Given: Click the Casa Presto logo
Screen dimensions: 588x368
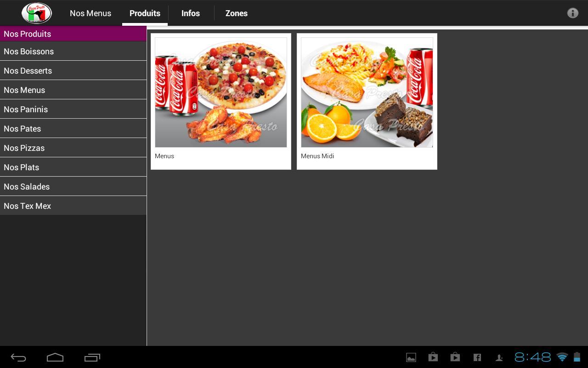Looking at the screenshot, I should (x=36, y=13).
